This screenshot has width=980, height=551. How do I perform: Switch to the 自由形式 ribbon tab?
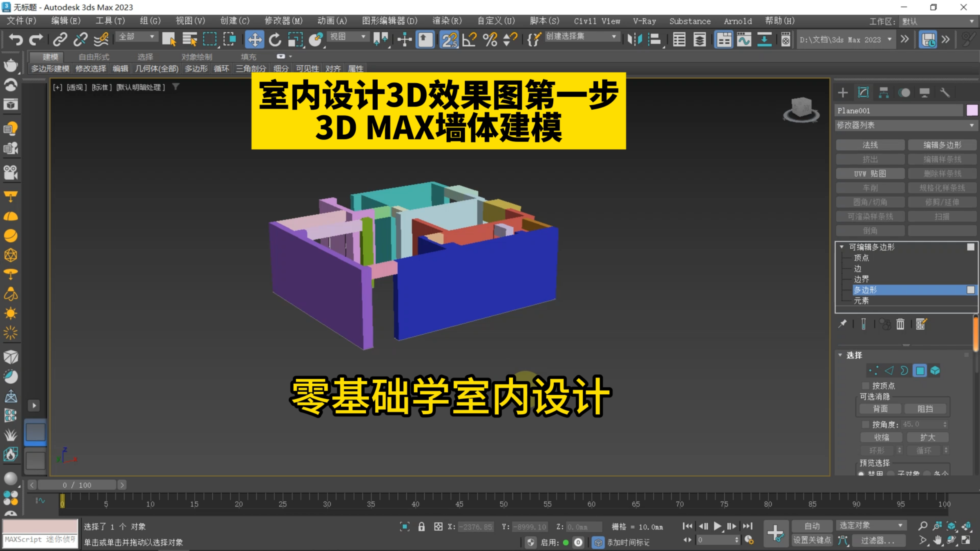[94, 57]
